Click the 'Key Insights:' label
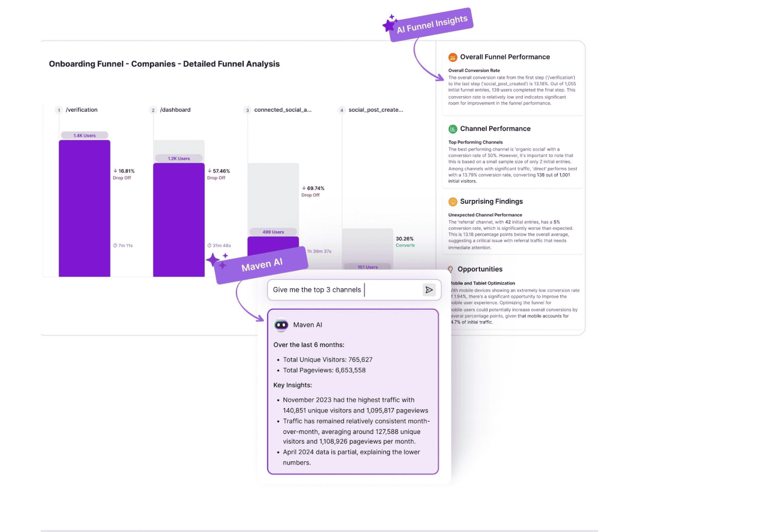The width and height of the screenshot is (776, 532). (x=293, y=385)
